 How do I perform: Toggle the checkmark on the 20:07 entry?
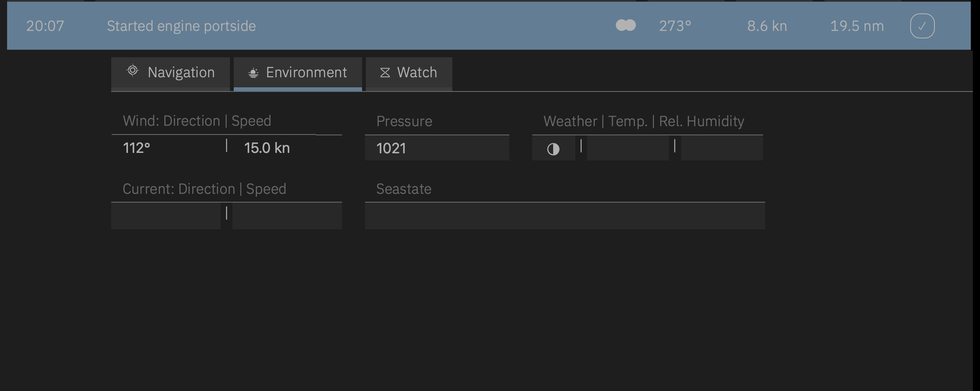(x=922, y=26)
